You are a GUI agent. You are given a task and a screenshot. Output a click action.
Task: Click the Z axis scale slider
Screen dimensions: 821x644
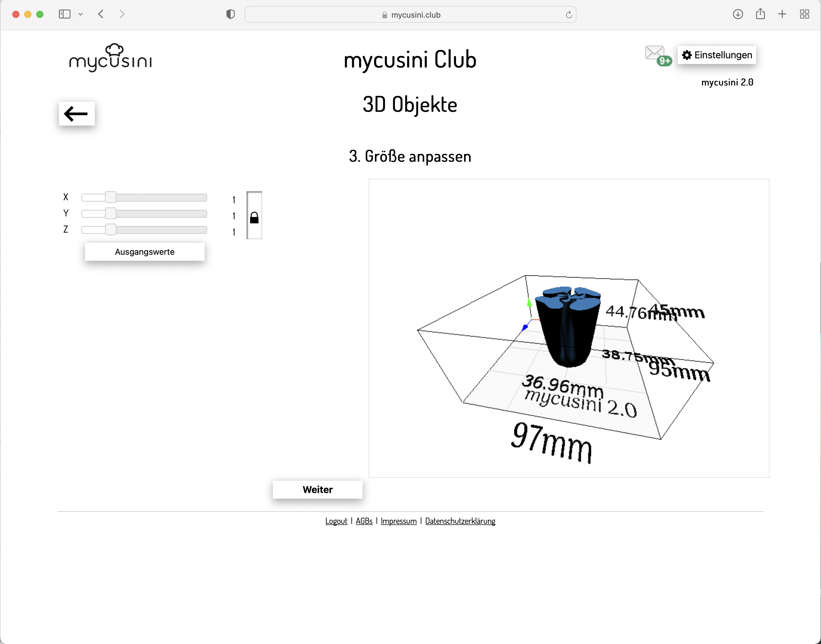tap(144, 230)
